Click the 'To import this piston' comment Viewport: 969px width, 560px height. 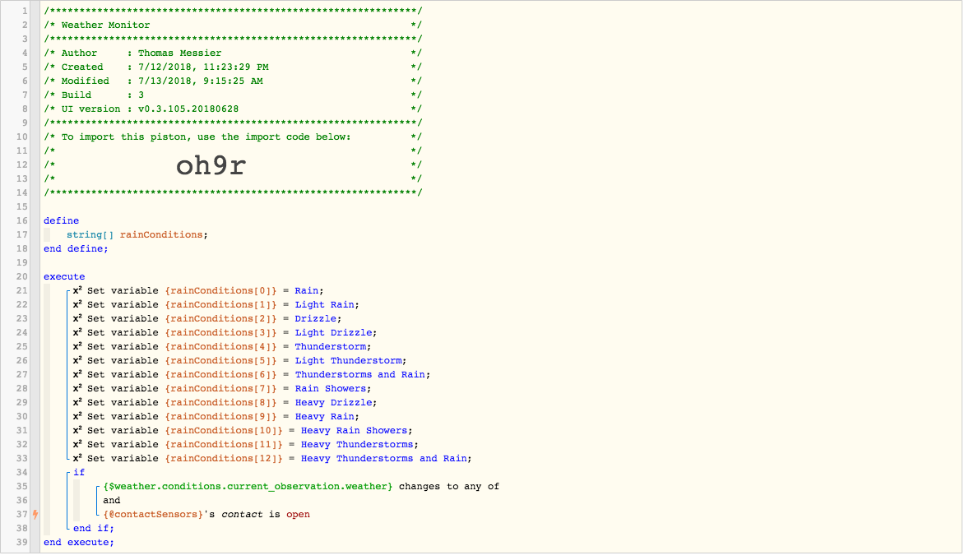[x=206, y=137]
